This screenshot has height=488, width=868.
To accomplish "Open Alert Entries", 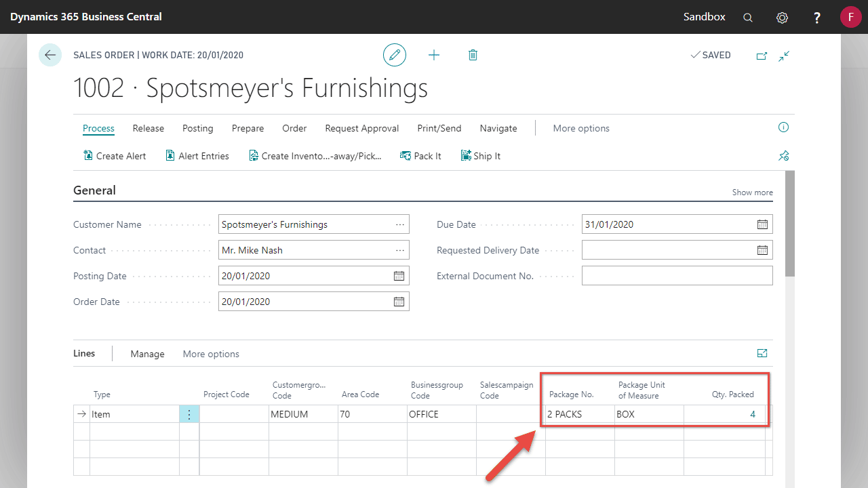I will (x=197, y=156).
